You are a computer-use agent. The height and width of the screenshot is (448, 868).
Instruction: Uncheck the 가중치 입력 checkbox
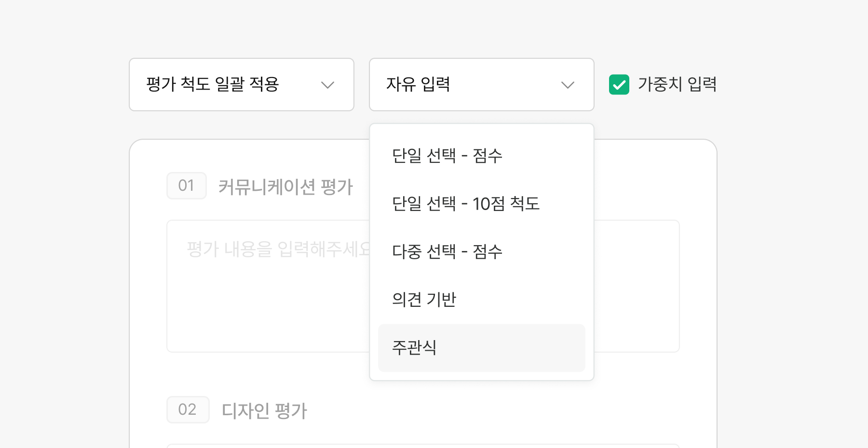[619, 85]
